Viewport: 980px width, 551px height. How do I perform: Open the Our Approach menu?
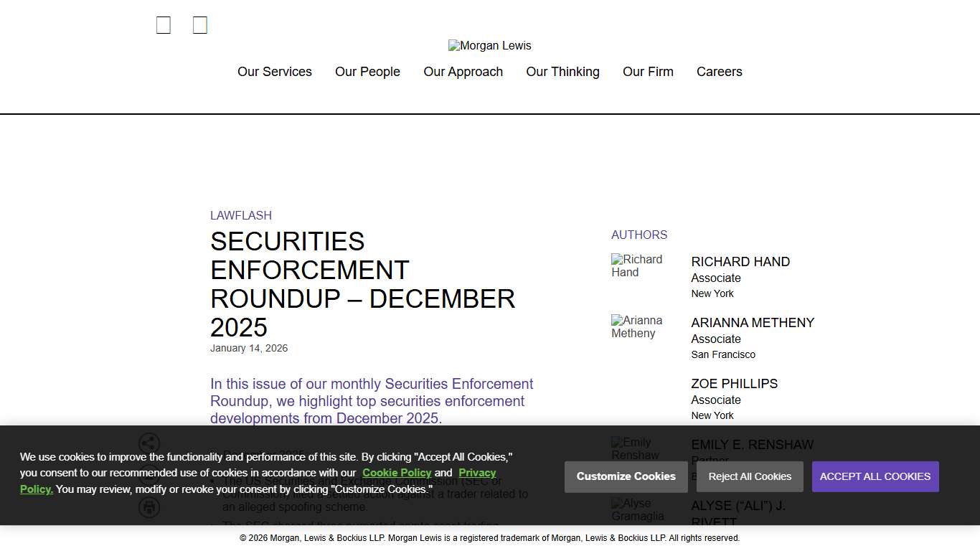click(463, 72)
